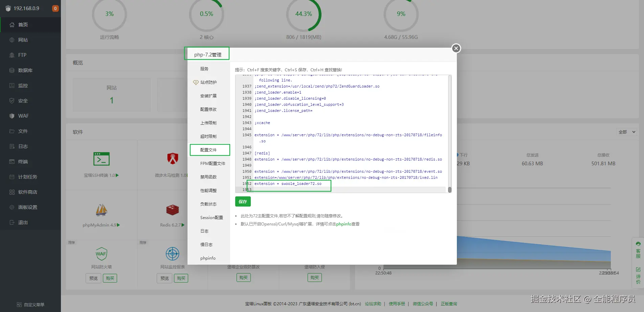Click the 网站监控报表 target icon
The height and width of the screenshot is (312, 644).
[173, 254]
